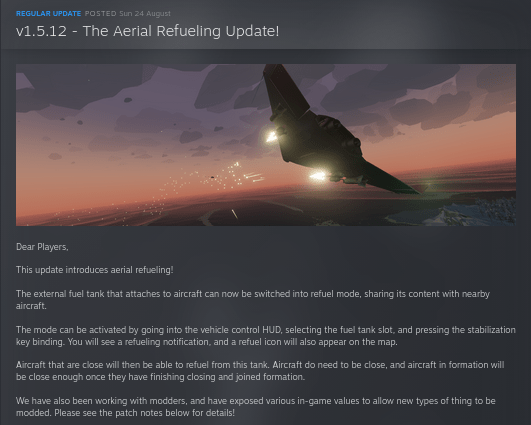
Task: Click the REGULAR UPDATE category label
Action: tap(48, 14)
